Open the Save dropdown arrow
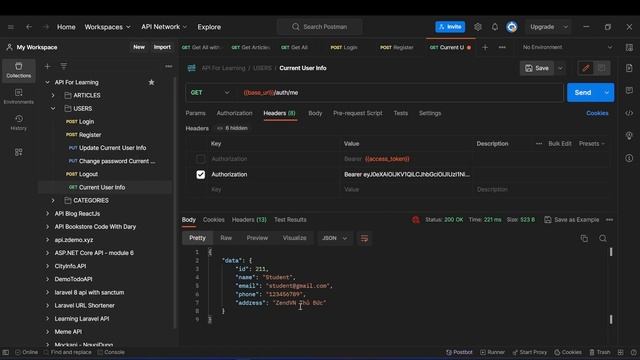Screen dimensions: 640x360 pyautogui.click(x=560, y=68)
